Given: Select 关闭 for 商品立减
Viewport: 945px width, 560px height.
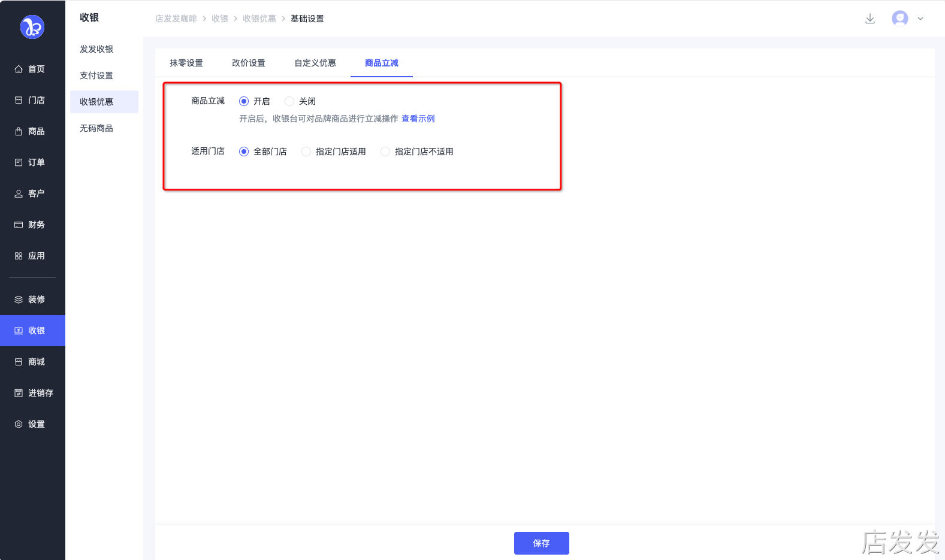Looking at the screenshot, I should [x=289, y=101].
